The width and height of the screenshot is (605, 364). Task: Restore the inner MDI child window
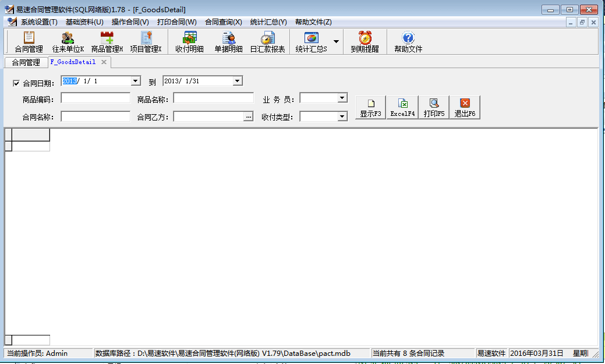pyautogui.click(x=582, y=22)
